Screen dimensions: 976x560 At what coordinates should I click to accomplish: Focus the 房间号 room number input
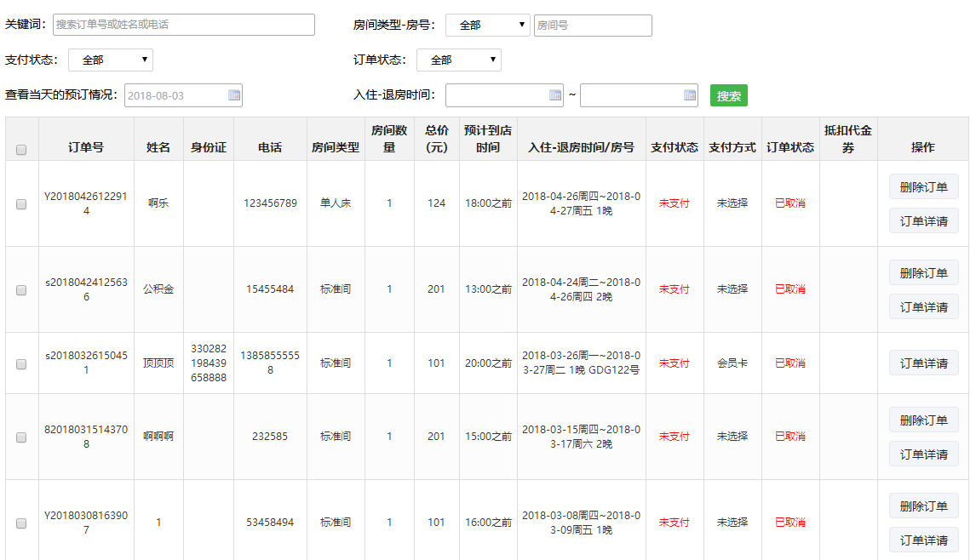coord(593,26)
